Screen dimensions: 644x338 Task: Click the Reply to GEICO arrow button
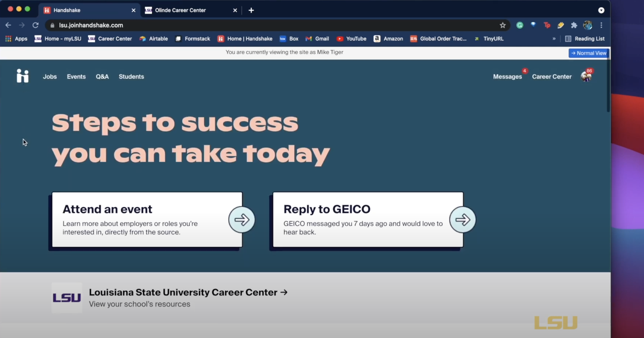click(x=463, y=219)
